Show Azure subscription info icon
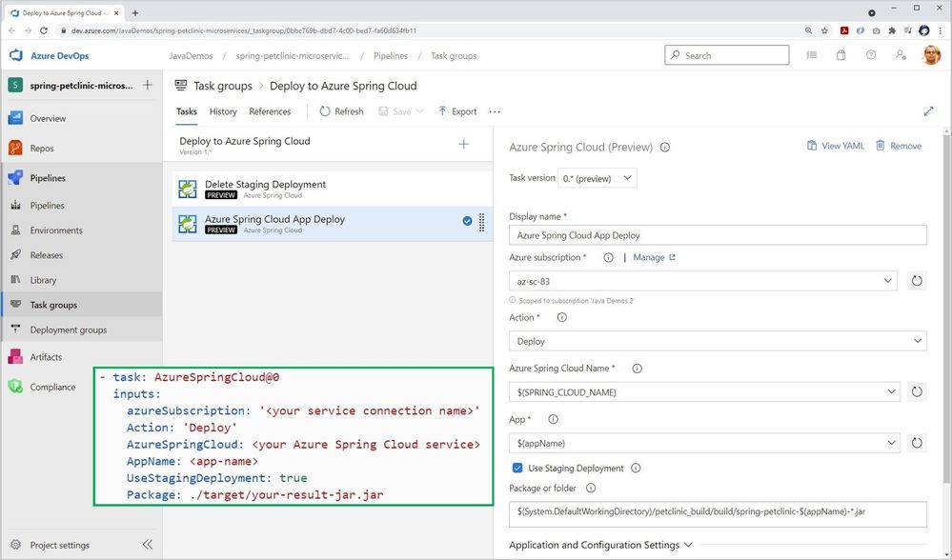Viewport: 952px width, 560px height. (x=608, y=258)
